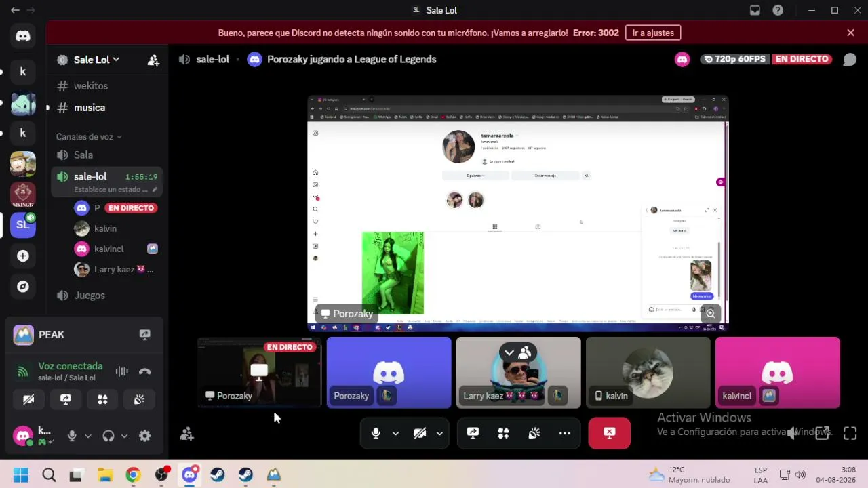Go back with the title bar arrow

15,10
